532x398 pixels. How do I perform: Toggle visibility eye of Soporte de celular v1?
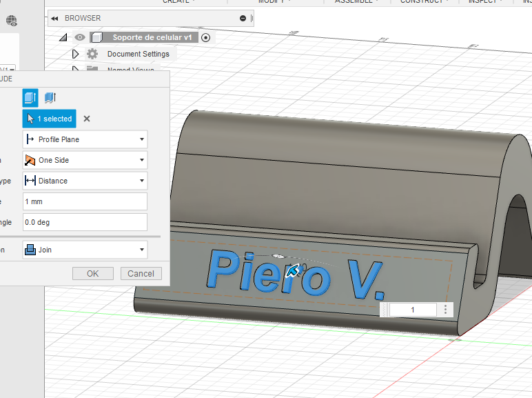point(80,37)
